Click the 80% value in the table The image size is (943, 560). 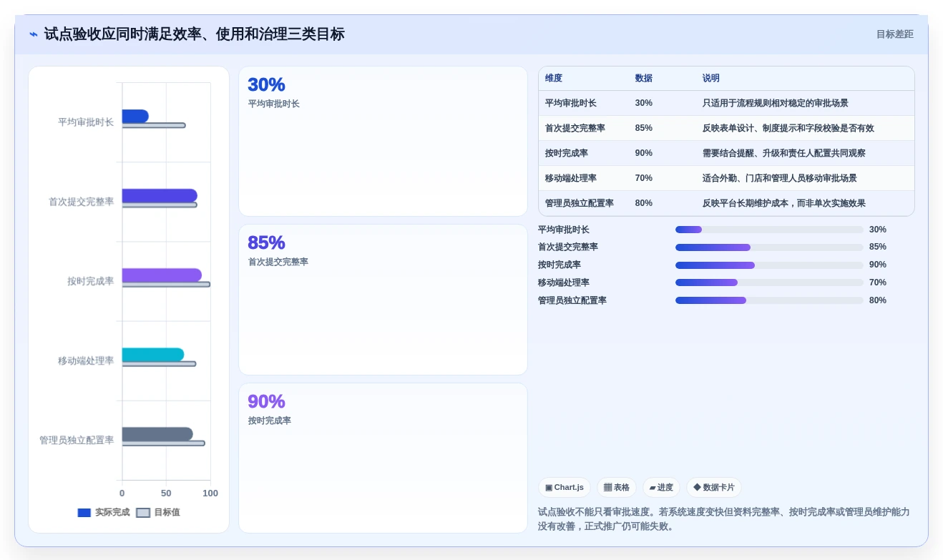pos(644,203)
